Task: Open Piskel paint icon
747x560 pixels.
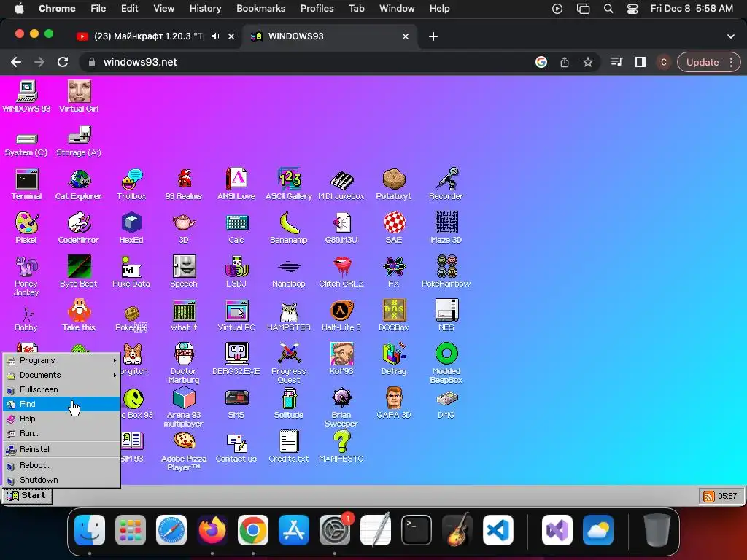Action: [x=27, y=228]
